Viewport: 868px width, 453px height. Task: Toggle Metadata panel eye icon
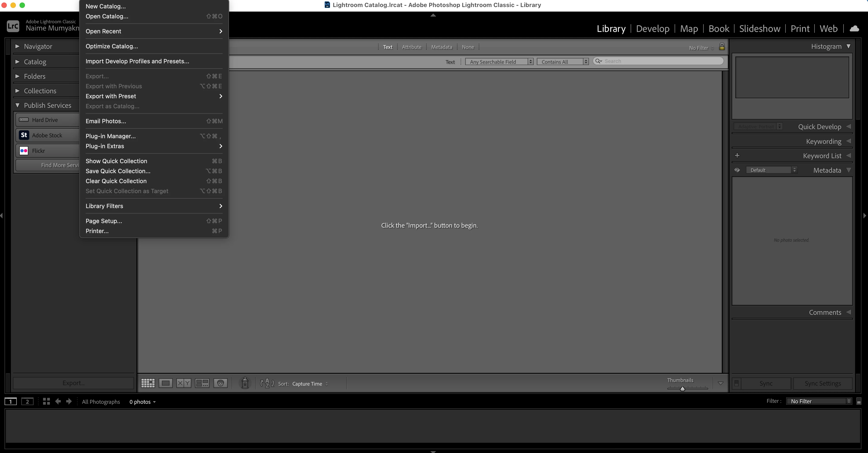click(x=737, y=170)
